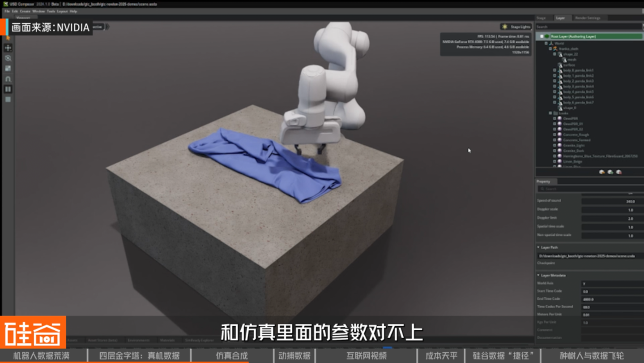Screen dimensions: 644x363
Task: Stop the simulation with the square button
Action: (8, 99)
